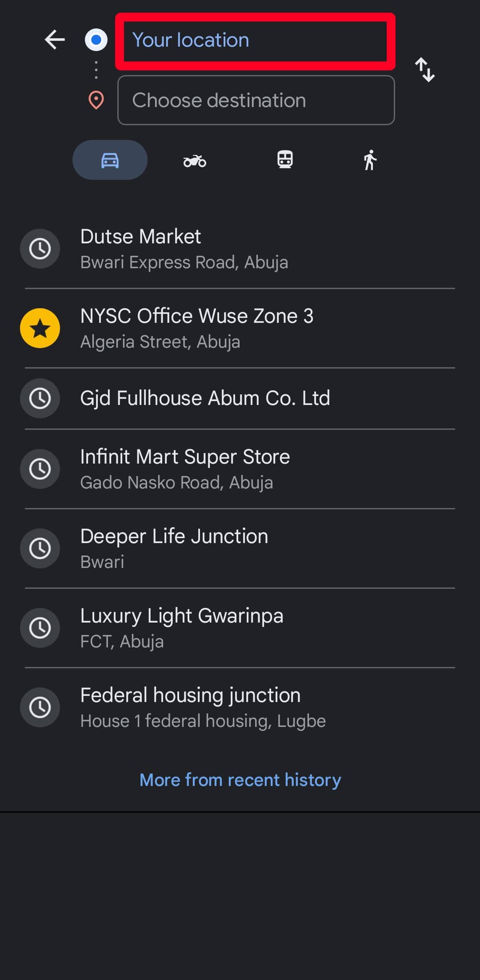This screenshot has height=980, width=480.
Task: Tap the clock icon beside Dutse Market
Action: coord(40,249)
